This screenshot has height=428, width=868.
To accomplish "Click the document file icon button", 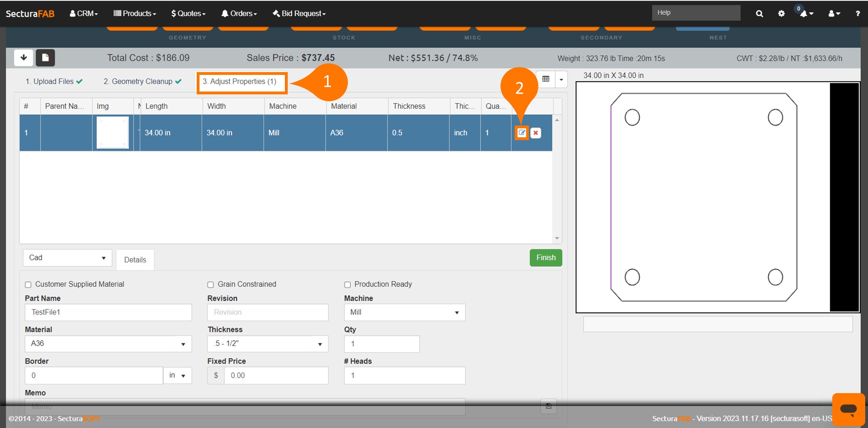I will click(x=45, y=57).
